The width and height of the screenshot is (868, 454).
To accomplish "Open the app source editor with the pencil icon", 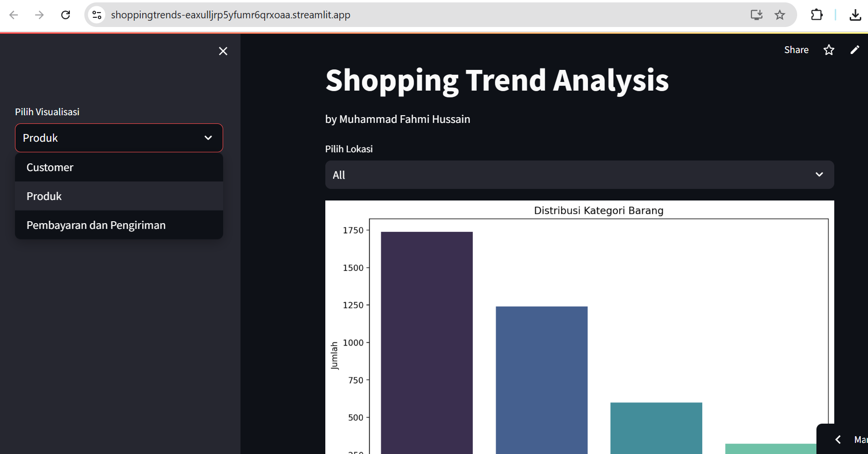I will (855, 50).
